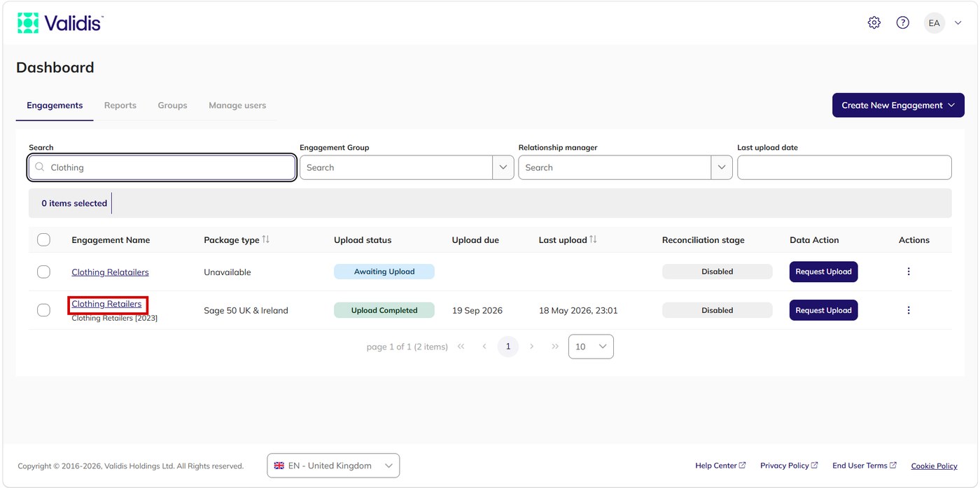980x488 pixels.
Task: Request Upload for Clothing Relatailers
Action: (823, 272)
